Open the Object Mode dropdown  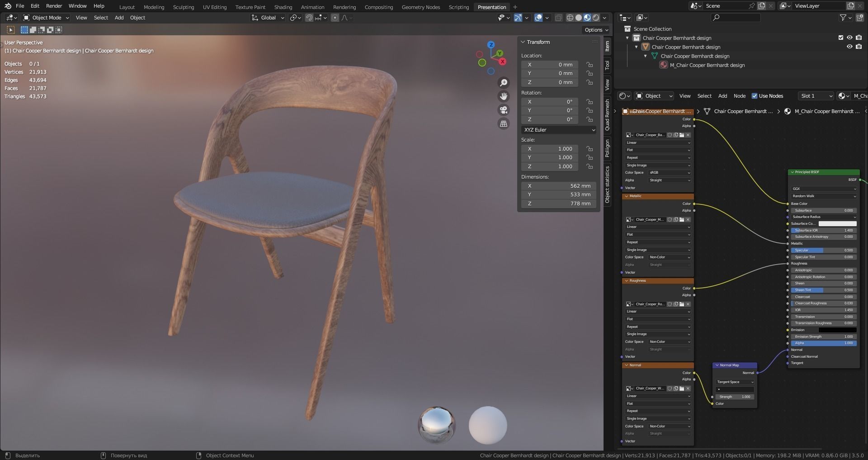coord(46,18)
